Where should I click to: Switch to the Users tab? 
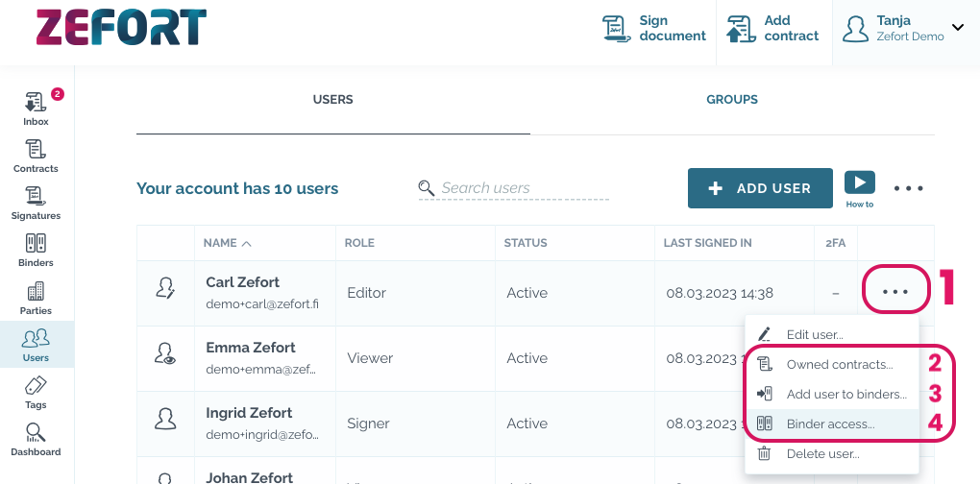[x=333, y=99]
